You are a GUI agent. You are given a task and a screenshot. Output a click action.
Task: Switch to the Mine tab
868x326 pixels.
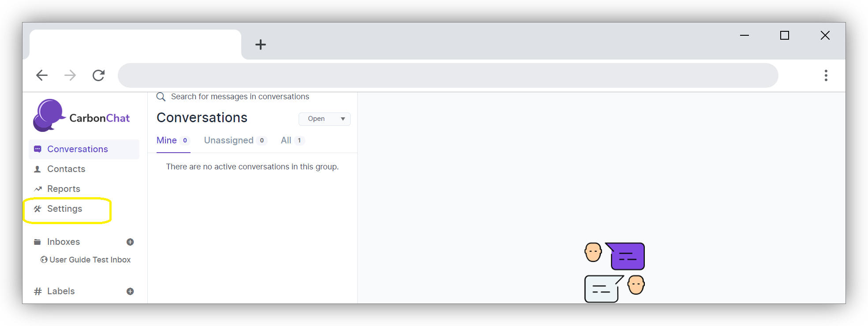coord(167,140)
